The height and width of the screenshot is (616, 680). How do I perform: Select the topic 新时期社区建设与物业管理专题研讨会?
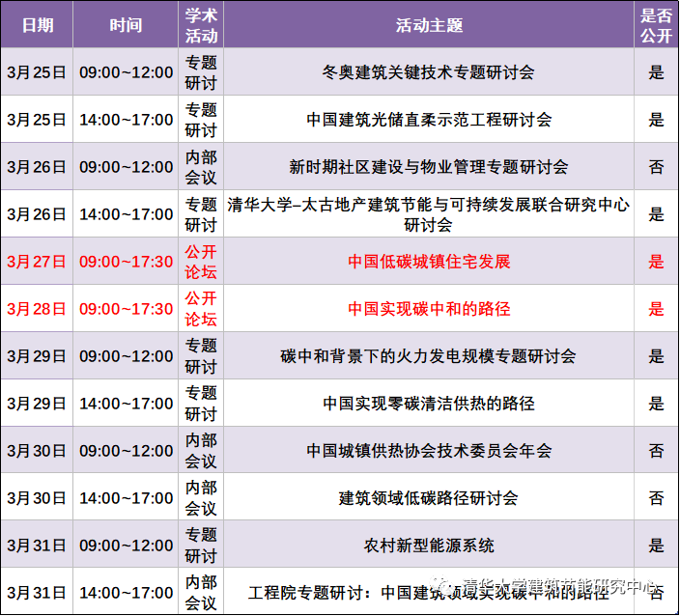click(x=429, y=166)
